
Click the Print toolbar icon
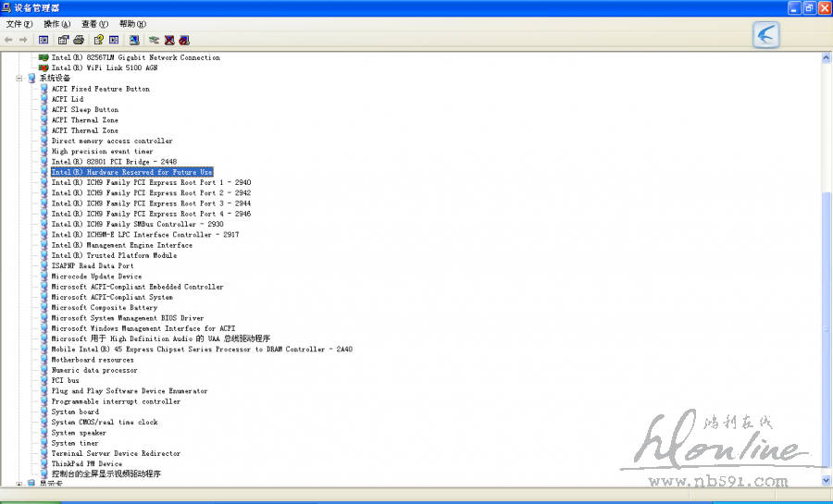(x=79, y=40)
